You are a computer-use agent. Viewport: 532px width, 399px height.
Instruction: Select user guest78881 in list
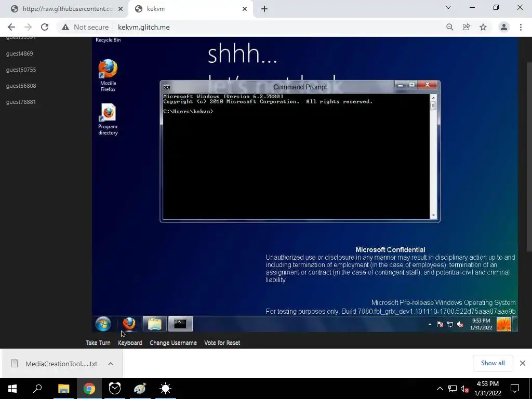point(21,102)
